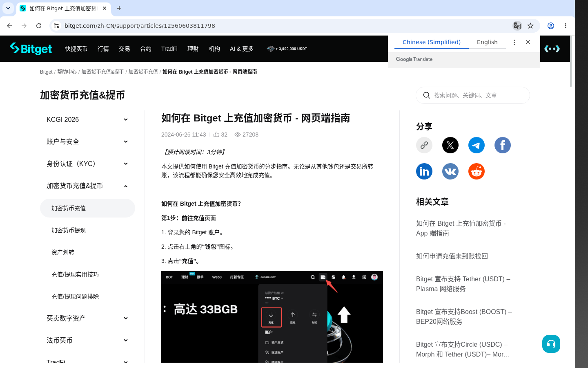Screen dimensions: 588x368
Task: Click search magnifier icon in help search
Action: [x=427, y=95]
